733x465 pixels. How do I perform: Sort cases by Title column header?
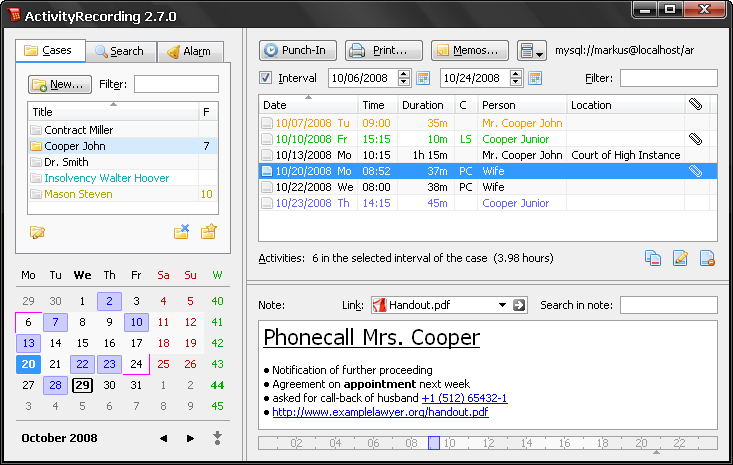[x=114, y=112]
